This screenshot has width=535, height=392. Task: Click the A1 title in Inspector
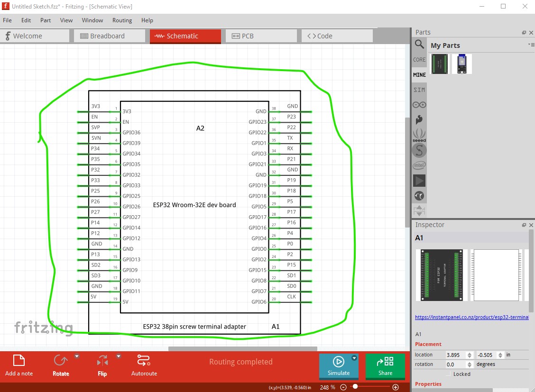(419, 238)
